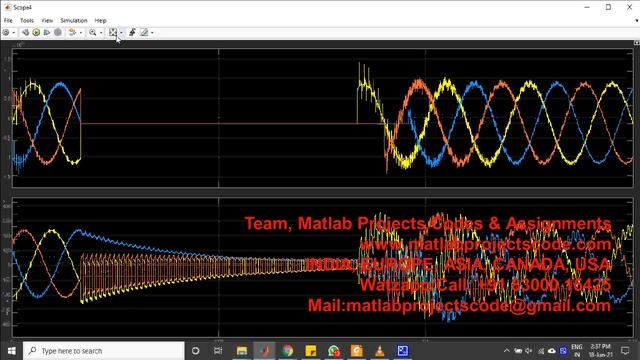Click inside the lower voltage waveform plot
The image size is (640, 360).
tap(322, 267)
